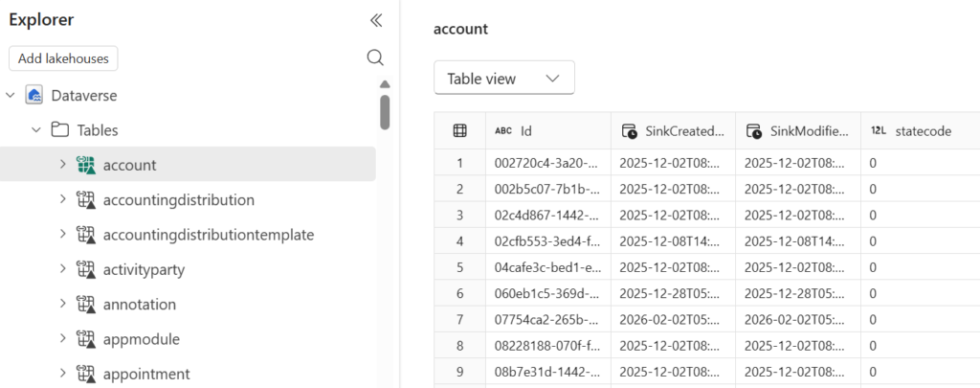Click the grid select-all icon in table header
The image size is (980, 388).
coord(459,131)
